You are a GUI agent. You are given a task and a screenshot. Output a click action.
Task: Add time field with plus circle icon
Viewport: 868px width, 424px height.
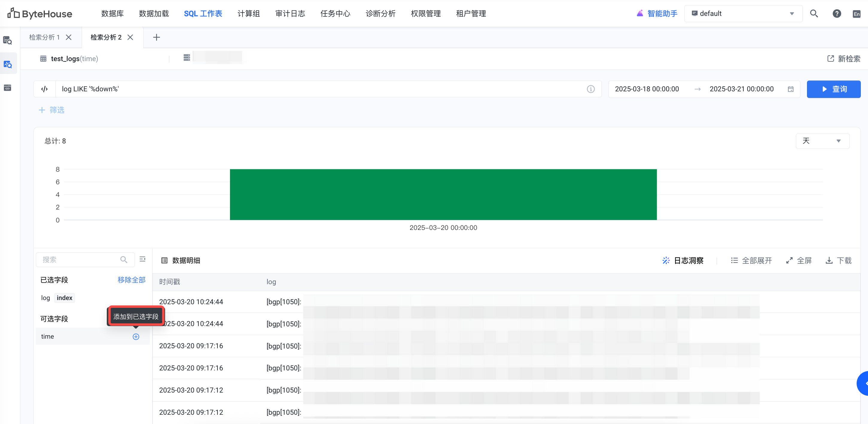136,337
